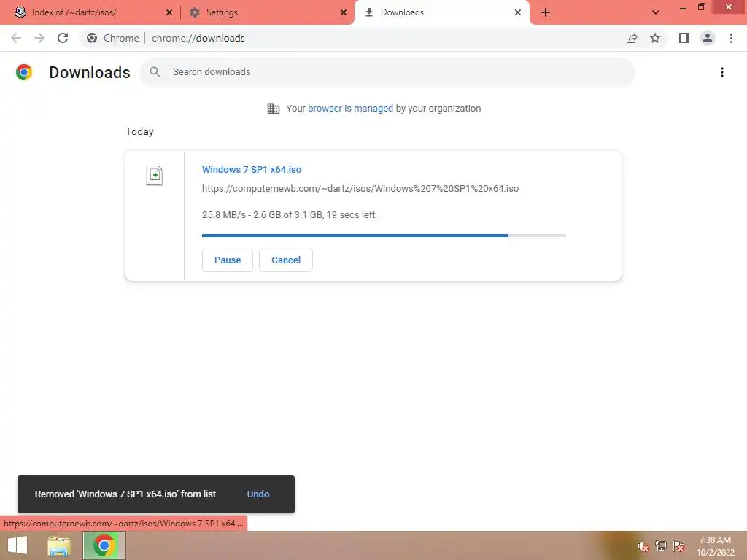Screen dimensions: 747x560
Task: Pause the Windows 7 ISO download
Action: 228,260
